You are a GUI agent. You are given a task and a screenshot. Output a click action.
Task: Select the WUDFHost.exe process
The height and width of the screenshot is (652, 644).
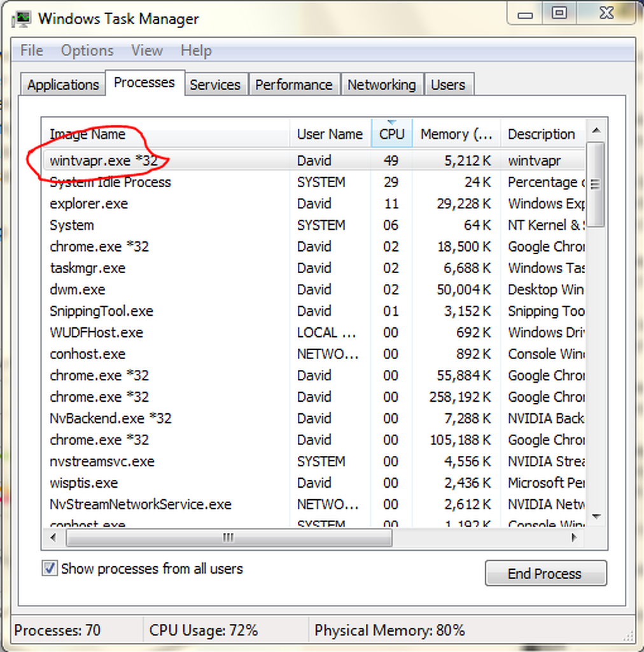(314, 332)
